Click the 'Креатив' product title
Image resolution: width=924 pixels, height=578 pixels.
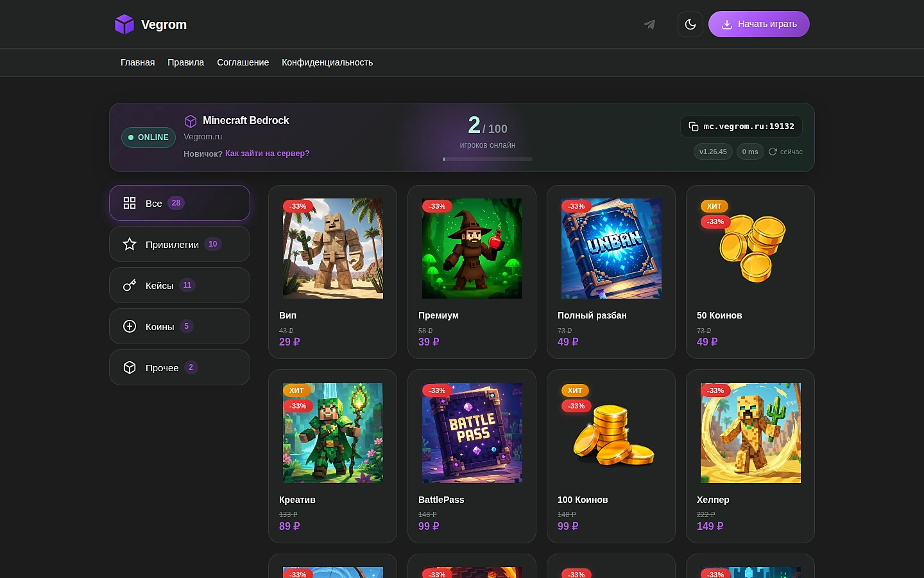[297, 500]
